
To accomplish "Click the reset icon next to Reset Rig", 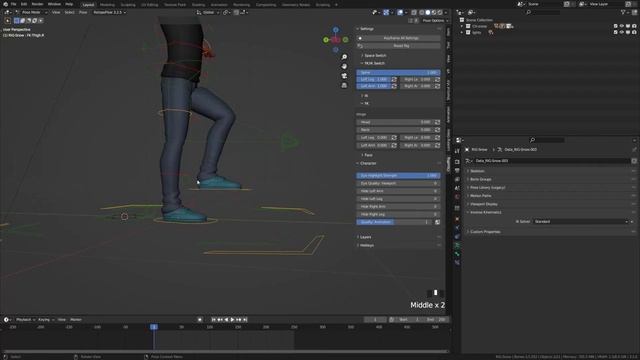I will [x=360, y=46].
